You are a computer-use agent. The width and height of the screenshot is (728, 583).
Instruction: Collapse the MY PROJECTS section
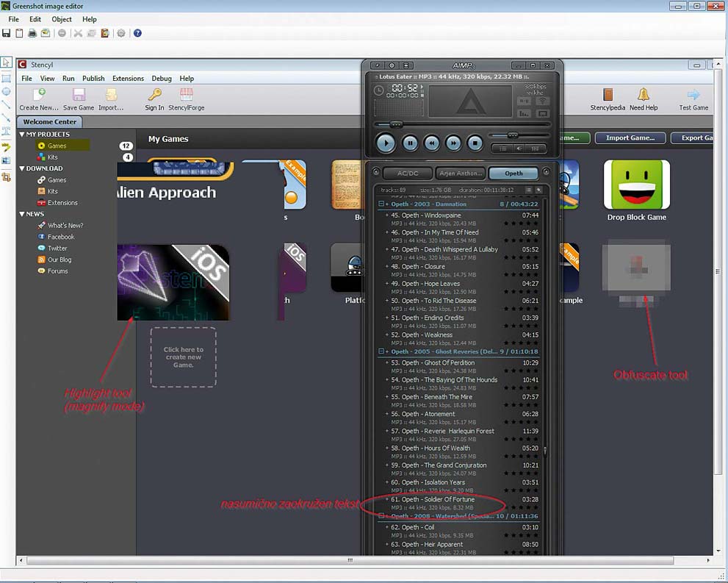(22, 135)
